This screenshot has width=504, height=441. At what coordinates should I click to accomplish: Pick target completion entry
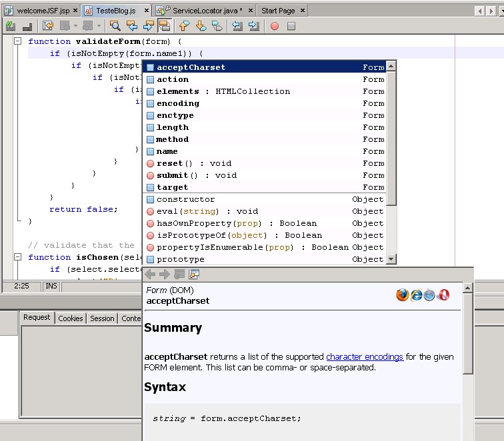[x=265, y=187]
